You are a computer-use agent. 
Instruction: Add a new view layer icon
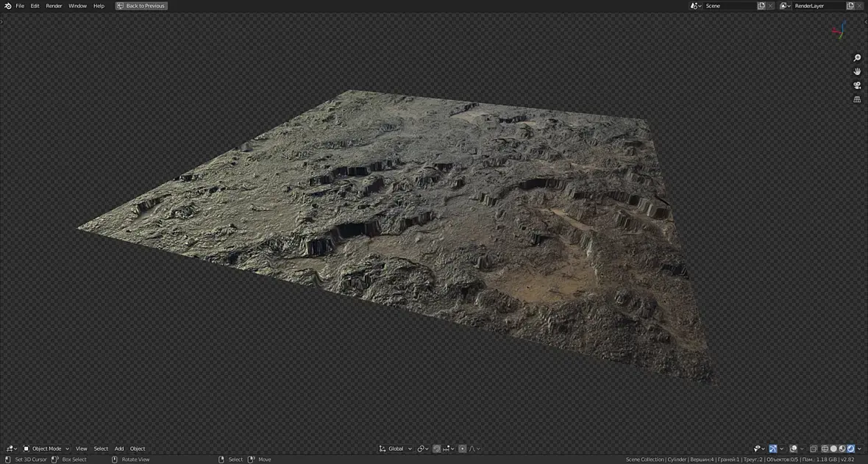[x=850, y=6]
